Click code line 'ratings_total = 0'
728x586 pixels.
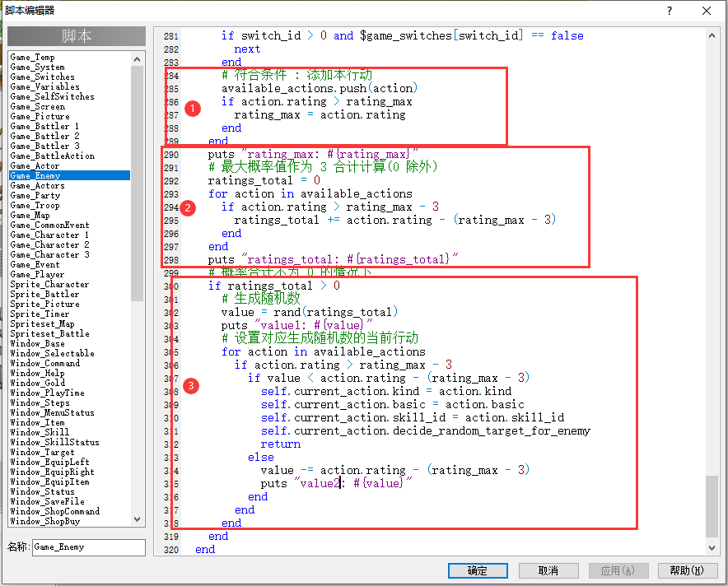264,180
